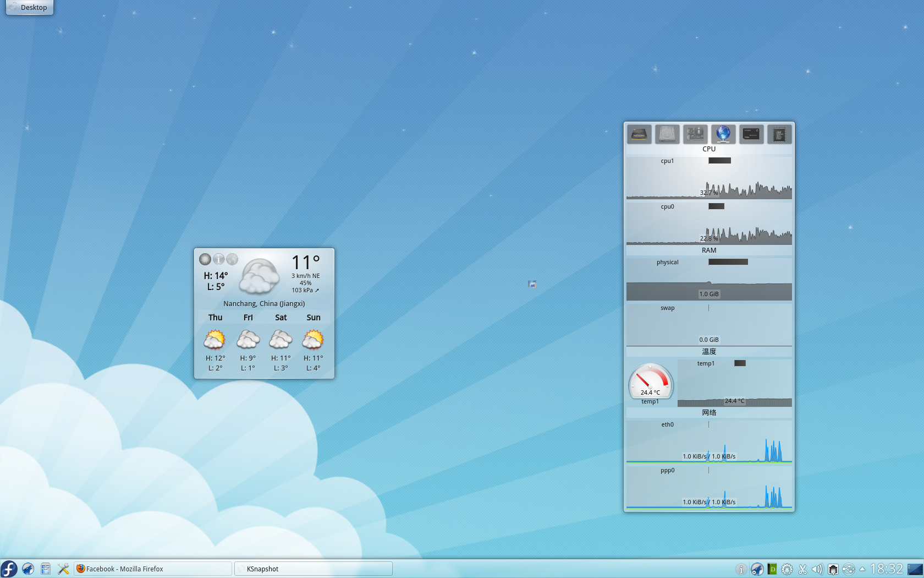
Task: Click the network port tray icon
Action: click(833, 569)
